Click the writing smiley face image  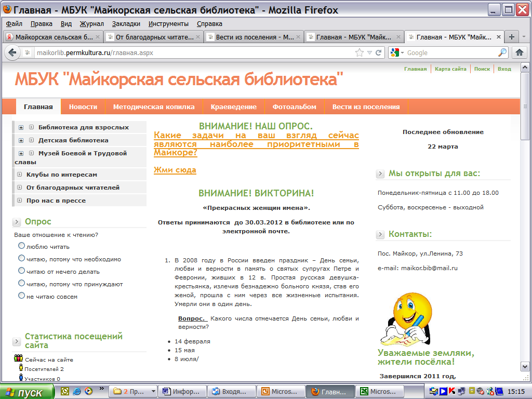406,319
